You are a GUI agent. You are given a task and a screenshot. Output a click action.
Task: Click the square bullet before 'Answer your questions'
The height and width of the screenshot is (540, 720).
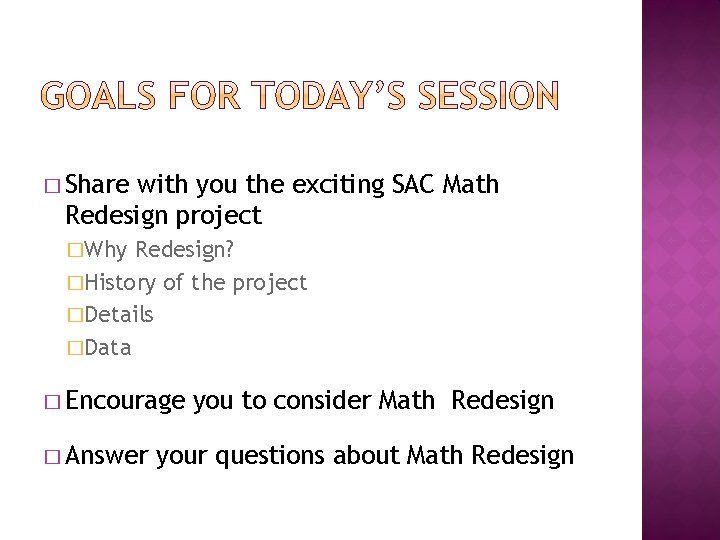coord(52,457)
